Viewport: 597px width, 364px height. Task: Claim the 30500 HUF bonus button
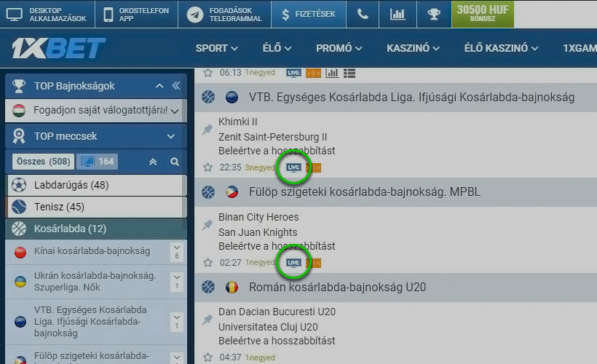click(x=483, y=14)
